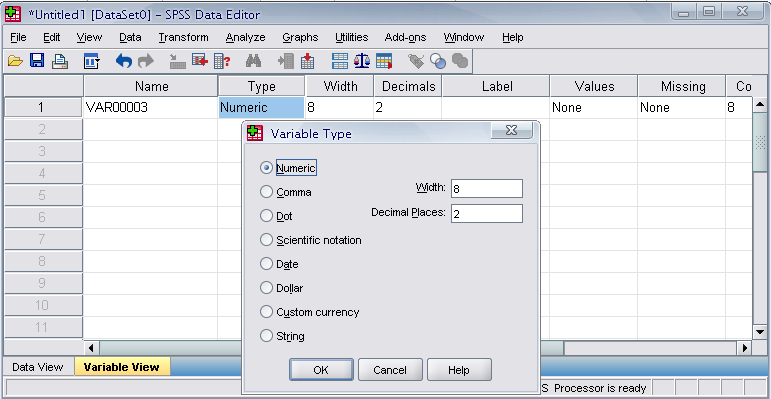Click the SPSS icon in the Variable Type dialog title

pyautogui.click(x=255, y=133)
